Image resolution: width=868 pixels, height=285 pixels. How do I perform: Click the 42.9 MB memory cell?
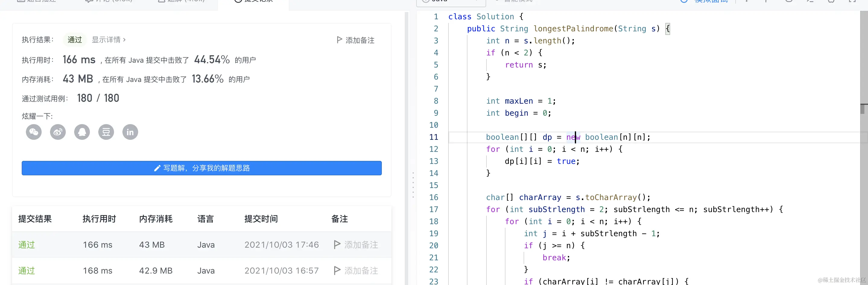tap(156, 271)
